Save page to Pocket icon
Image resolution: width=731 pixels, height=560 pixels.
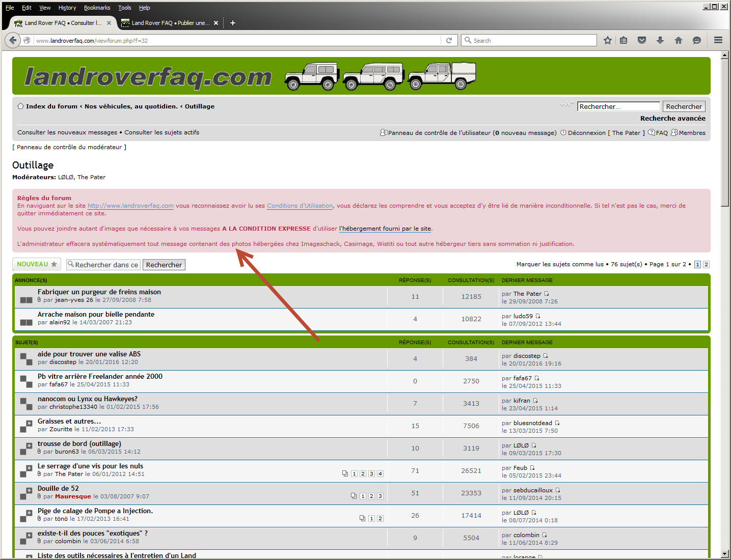point(642,40)
